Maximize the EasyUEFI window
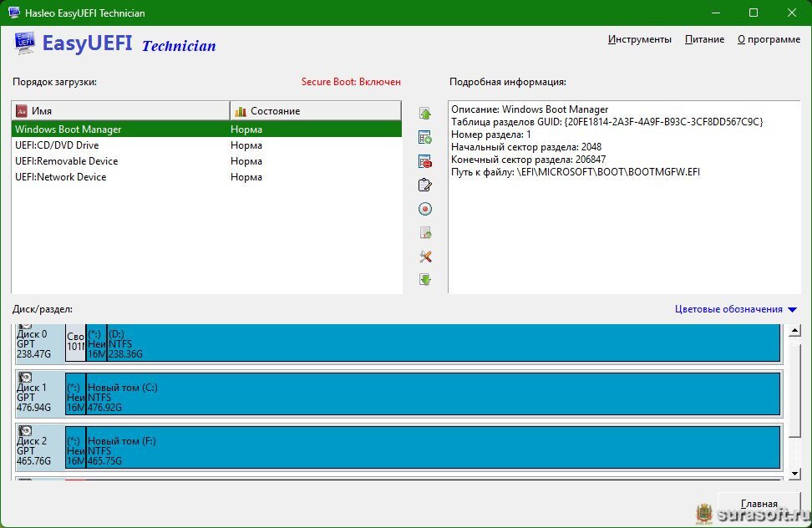812x528 pixels. [x=754, y=13]
